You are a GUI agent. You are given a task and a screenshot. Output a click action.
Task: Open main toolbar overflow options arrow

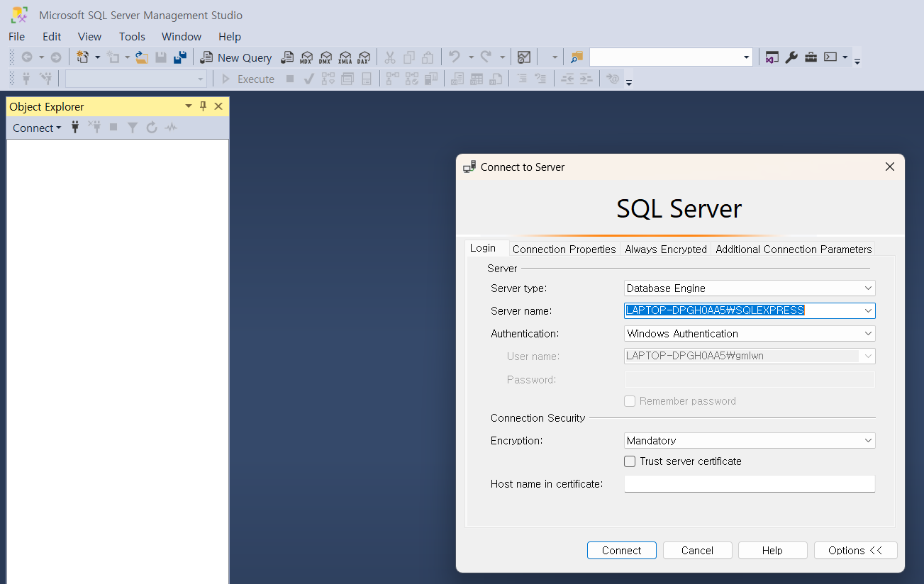[857, 62]
